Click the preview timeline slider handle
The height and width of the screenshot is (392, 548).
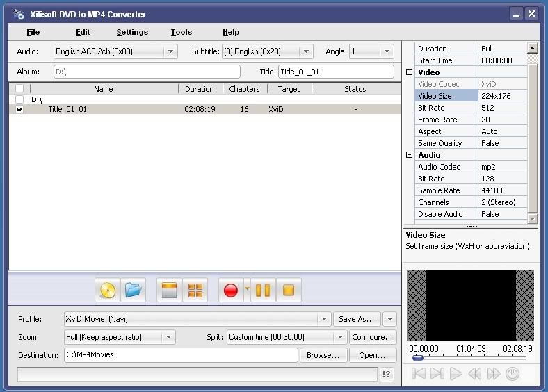click(417, 358)
